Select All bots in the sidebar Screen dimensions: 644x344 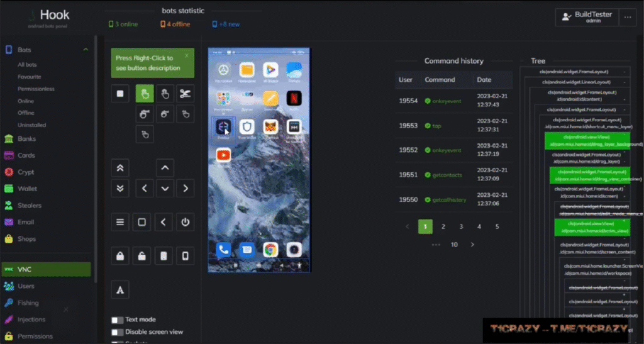[27, 65]
